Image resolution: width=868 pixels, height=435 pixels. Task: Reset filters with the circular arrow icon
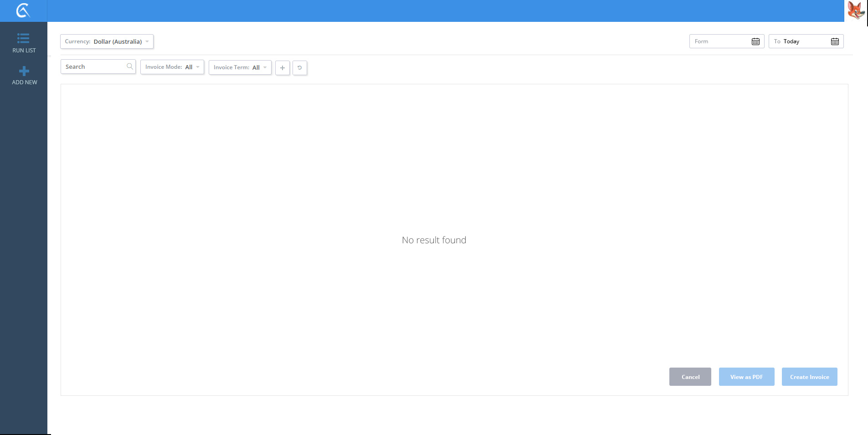[299, 68]
